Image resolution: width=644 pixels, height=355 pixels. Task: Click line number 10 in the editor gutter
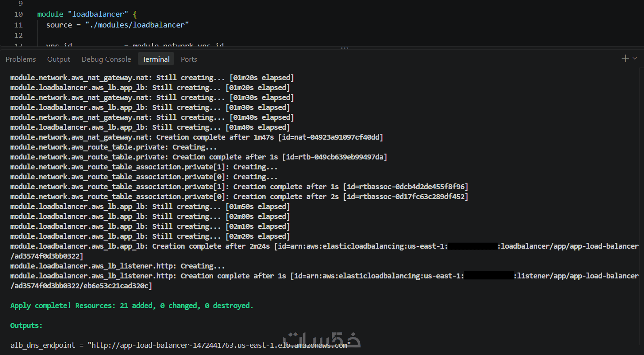(18, 14)
